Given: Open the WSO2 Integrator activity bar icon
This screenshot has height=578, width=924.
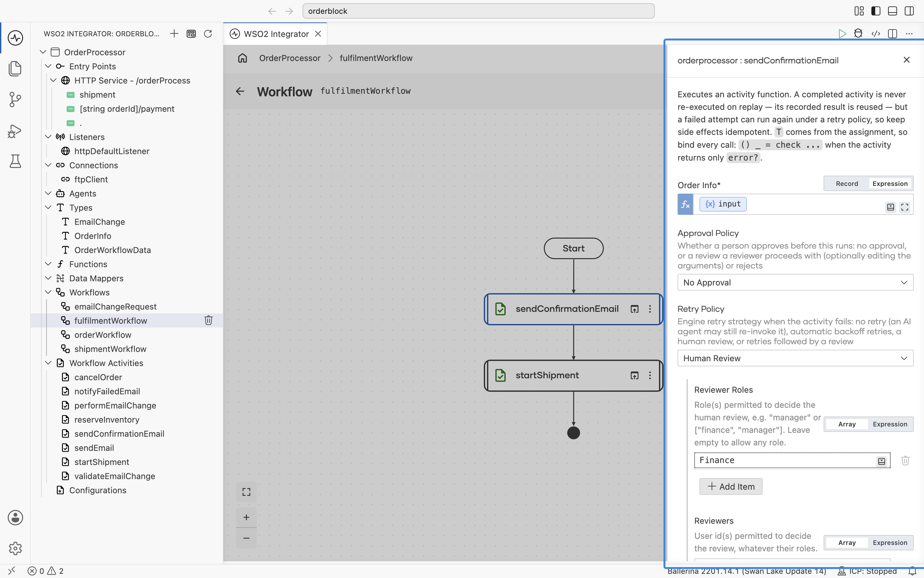Looking at the screenshot, I should point(15,38).
